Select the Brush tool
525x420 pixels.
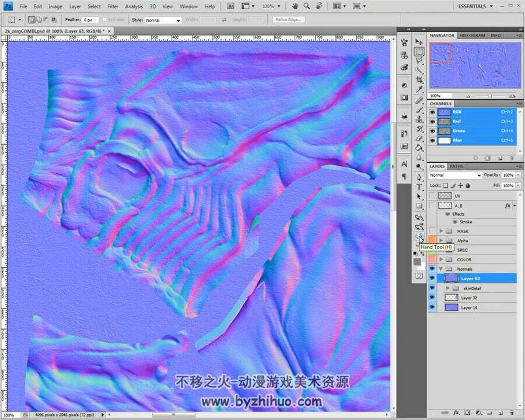419,110
